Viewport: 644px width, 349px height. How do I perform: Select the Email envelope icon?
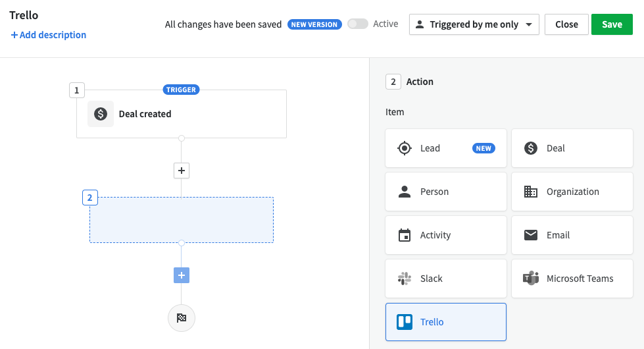tap(531, 235)
